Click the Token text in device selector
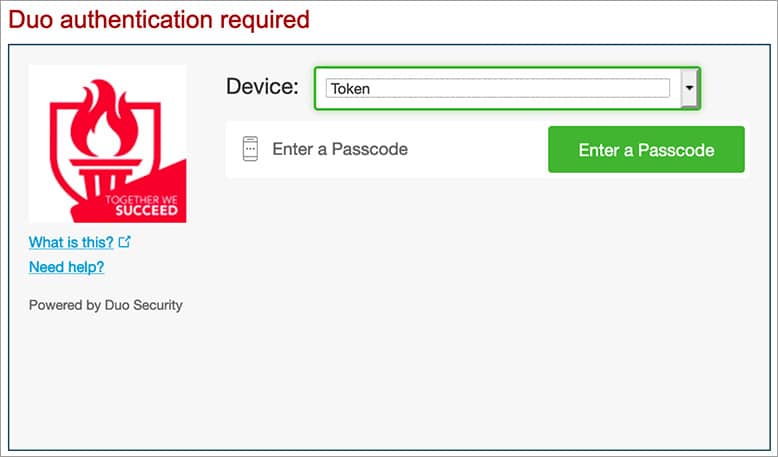Viewport: 778px width, 457px height. tap(350, 89)
